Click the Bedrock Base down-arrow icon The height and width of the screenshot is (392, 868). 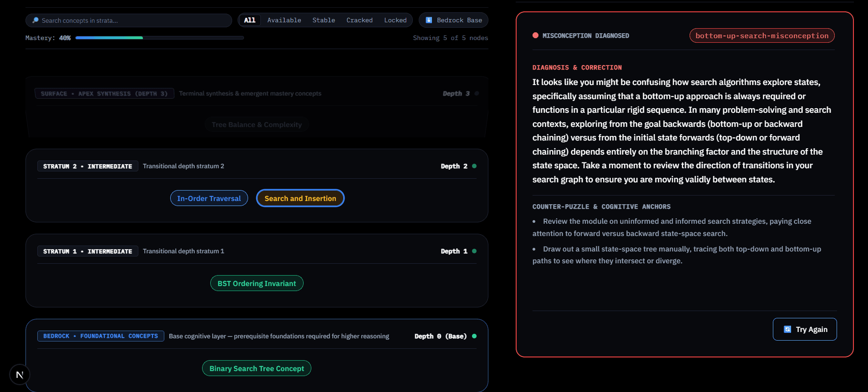pos(429,20)
